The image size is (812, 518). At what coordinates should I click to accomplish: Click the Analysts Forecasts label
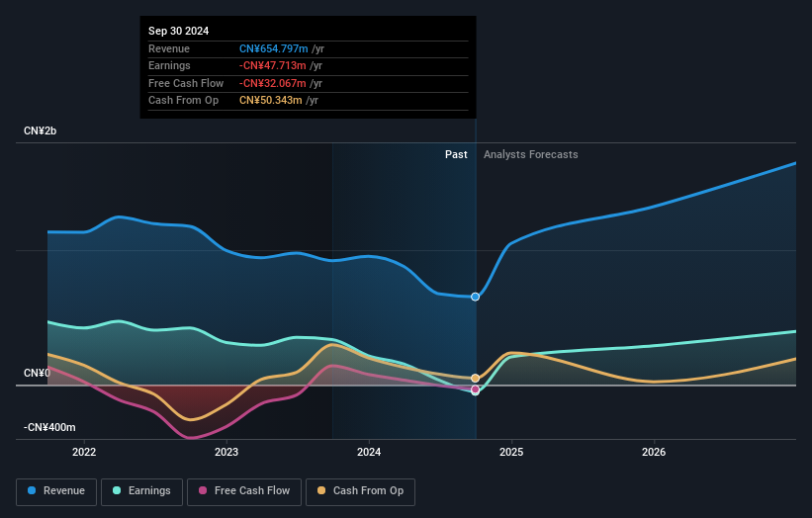coord(531,154)
